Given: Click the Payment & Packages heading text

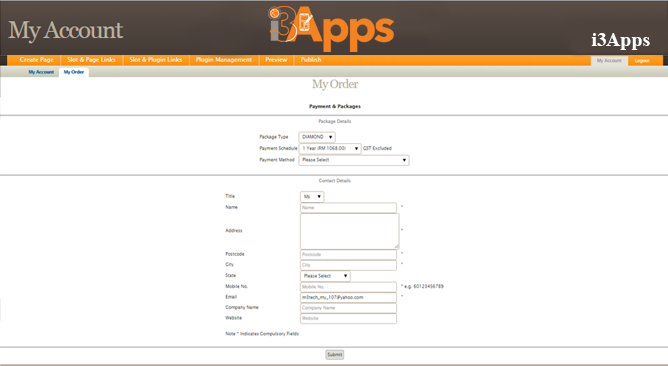Looking at the screenshot, I should point(335,106).
